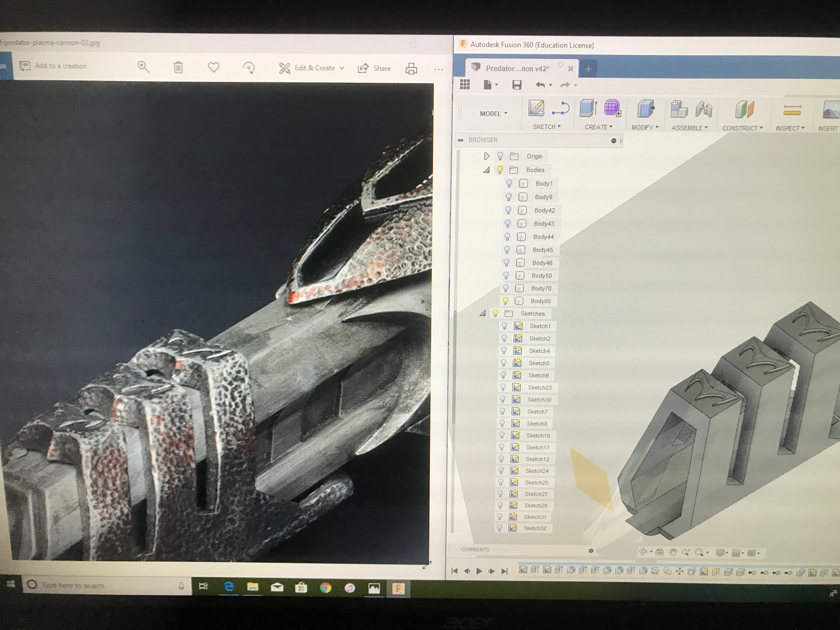This screenshot has width=840, height=630.
Task: Click Zoom in Photos app
Action: click(x=143, y=66)
